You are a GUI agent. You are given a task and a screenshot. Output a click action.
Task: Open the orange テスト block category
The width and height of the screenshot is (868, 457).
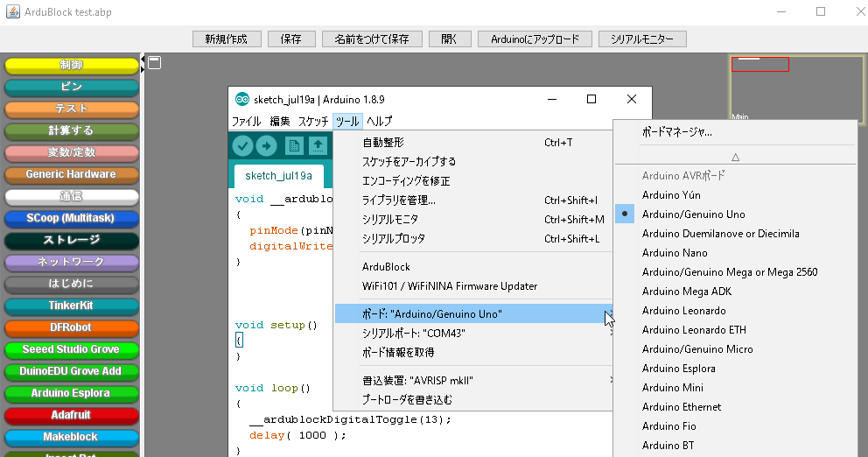pyautogui.click(x=71, y=109)
